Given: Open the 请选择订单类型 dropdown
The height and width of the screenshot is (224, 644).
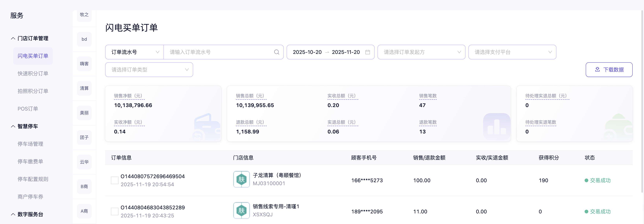Looking at the screenshot, I should point(149,69).
